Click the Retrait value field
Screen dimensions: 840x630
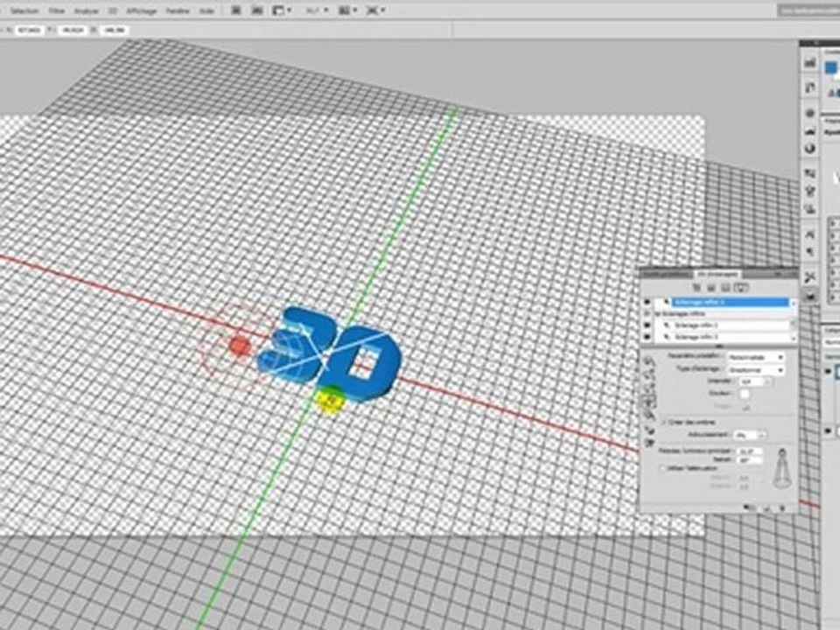(750, 460)
